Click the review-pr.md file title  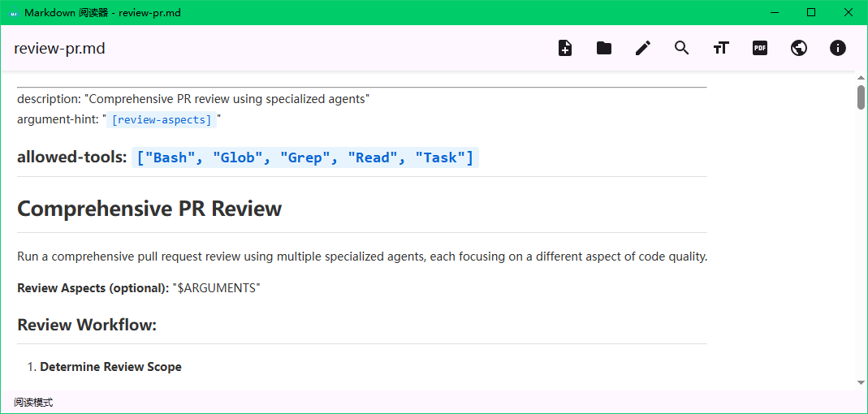point(59,49)
